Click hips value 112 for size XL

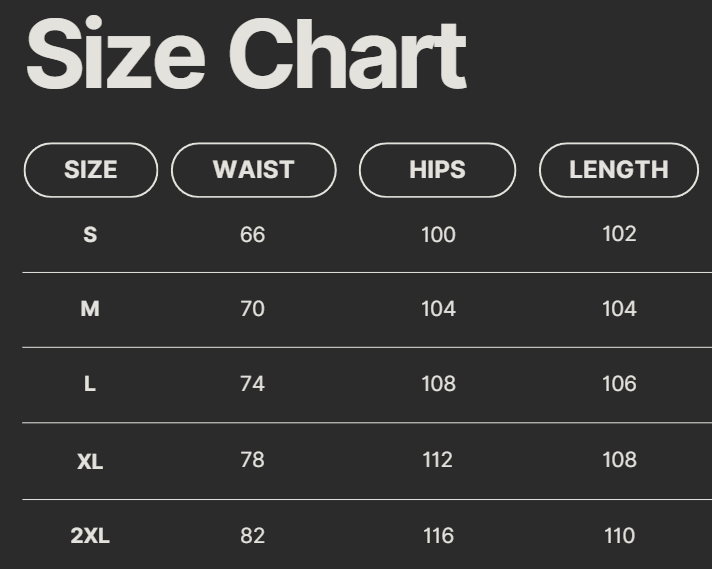tap(438, 460)
